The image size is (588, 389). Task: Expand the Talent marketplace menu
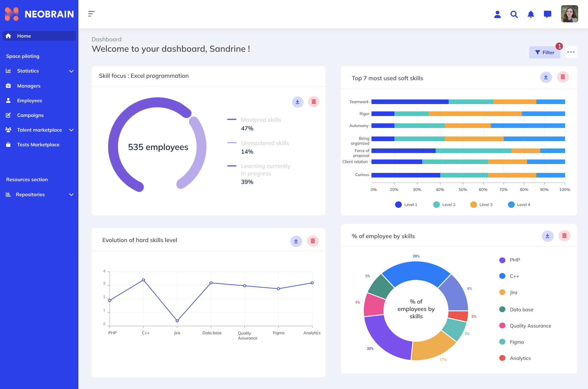[x=71, y=130]
